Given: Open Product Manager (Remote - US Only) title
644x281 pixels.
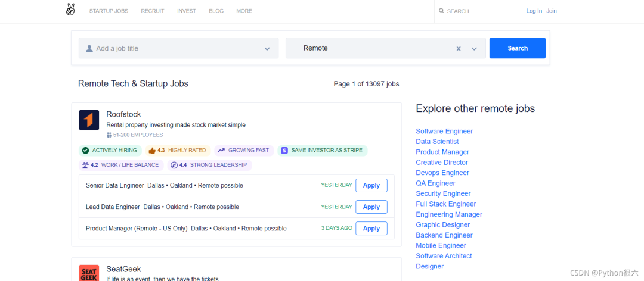Looking at the screenshot, I should click(x=137, y=229).
